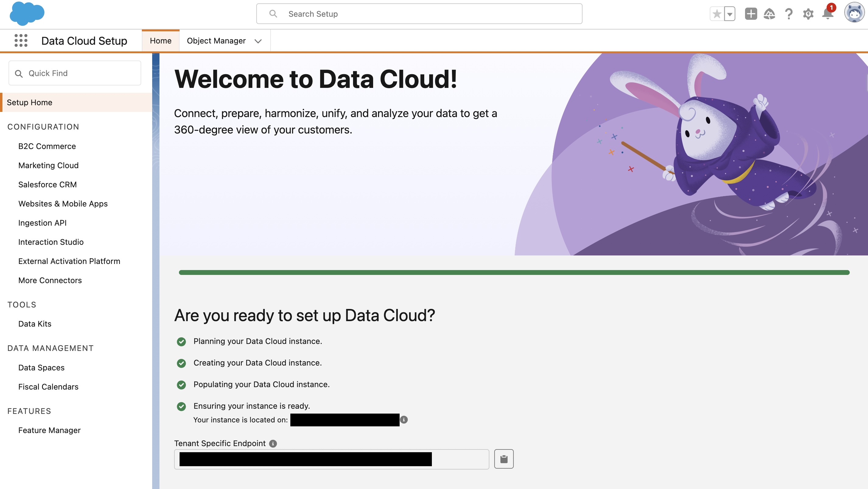
Task: Expand the Object Manager tab chevron
Action: pos(258,41)
